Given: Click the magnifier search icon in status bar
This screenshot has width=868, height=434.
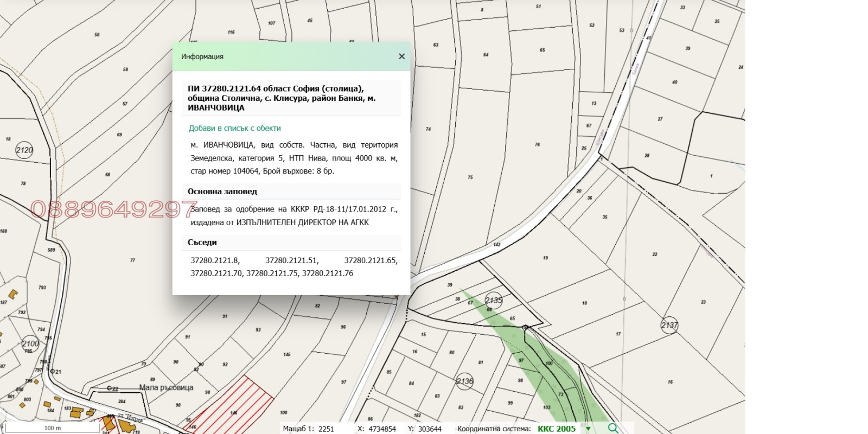Looking at the screenshot, I should point(613,428).
